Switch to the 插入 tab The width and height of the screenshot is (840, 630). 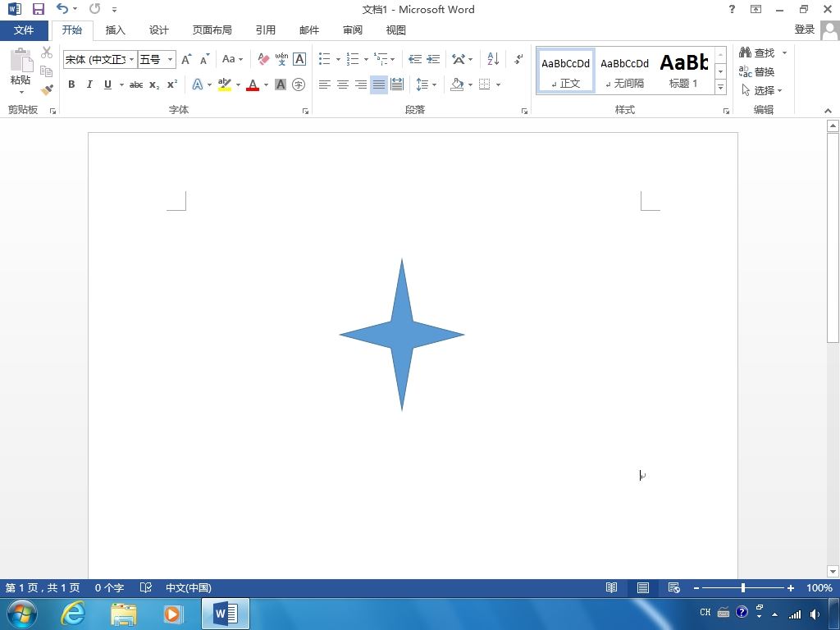point(115,30)
